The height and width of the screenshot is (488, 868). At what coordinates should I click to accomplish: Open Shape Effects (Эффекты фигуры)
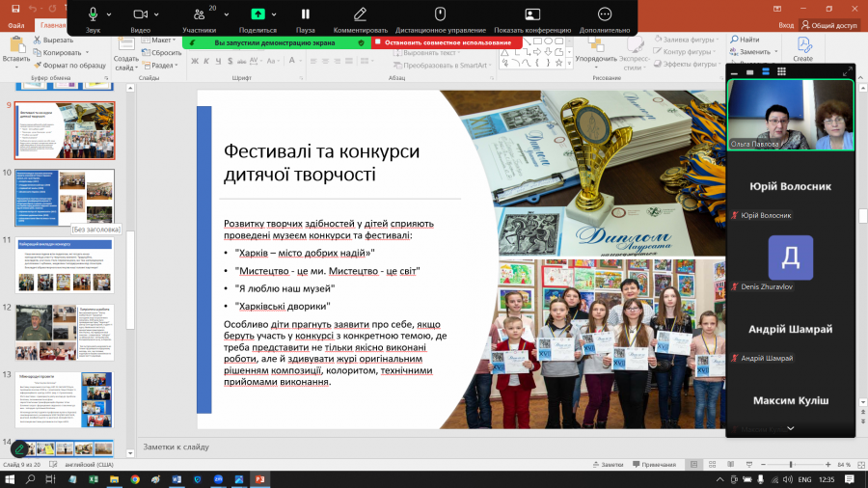[686, 64]
